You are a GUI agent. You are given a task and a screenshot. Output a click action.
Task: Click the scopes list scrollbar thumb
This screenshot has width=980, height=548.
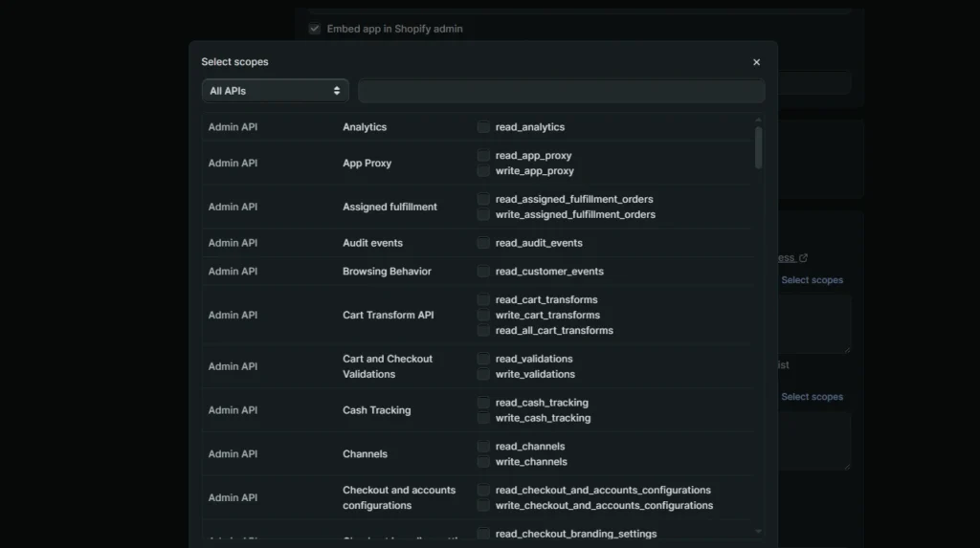point(758,147)
